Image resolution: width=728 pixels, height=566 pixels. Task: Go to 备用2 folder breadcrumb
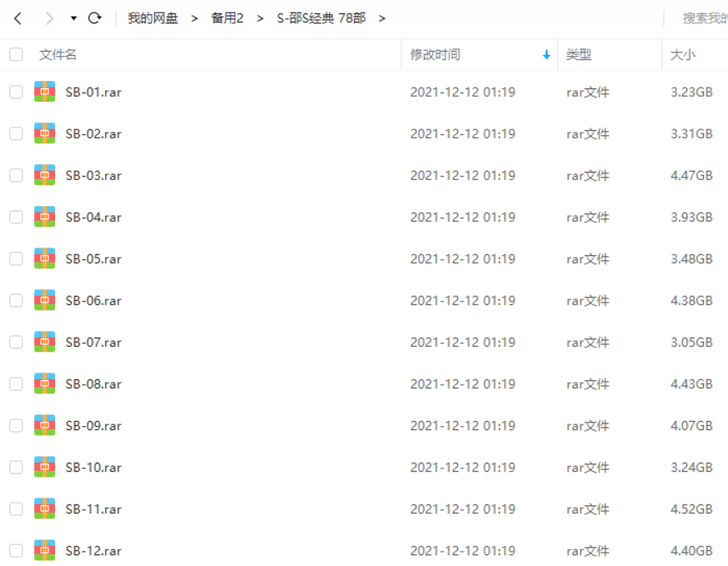[227, 18]
